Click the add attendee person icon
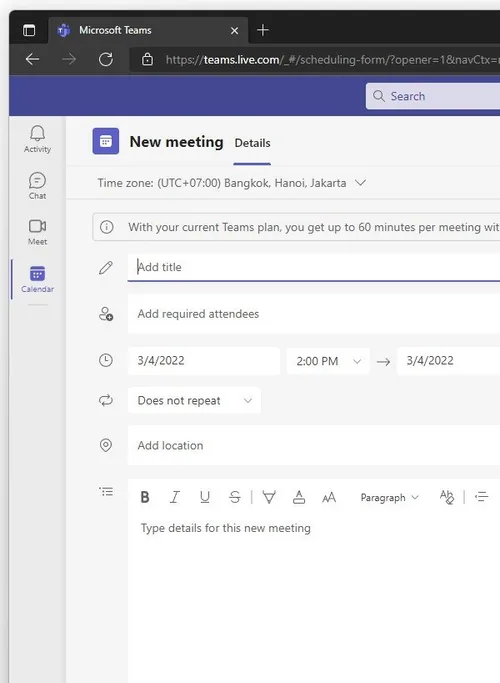Screen dimensions: 500x683 tap(106, 314)
